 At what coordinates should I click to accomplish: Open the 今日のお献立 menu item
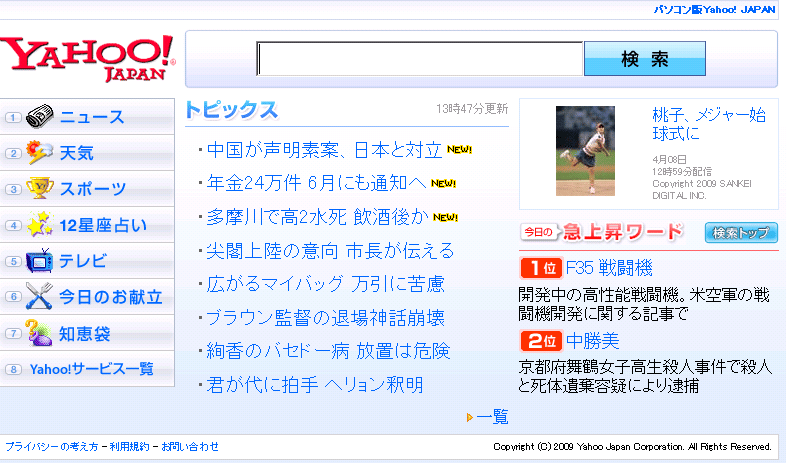87,297
